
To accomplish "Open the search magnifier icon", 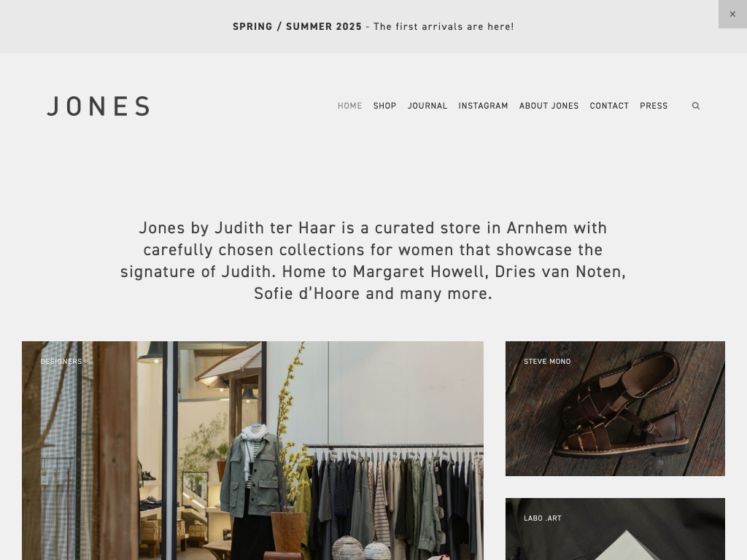I will [695, 106].
